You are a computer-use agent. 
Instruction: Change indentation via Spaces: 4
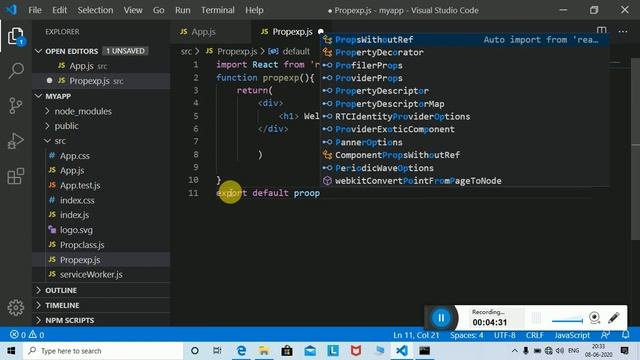point(467,335)
